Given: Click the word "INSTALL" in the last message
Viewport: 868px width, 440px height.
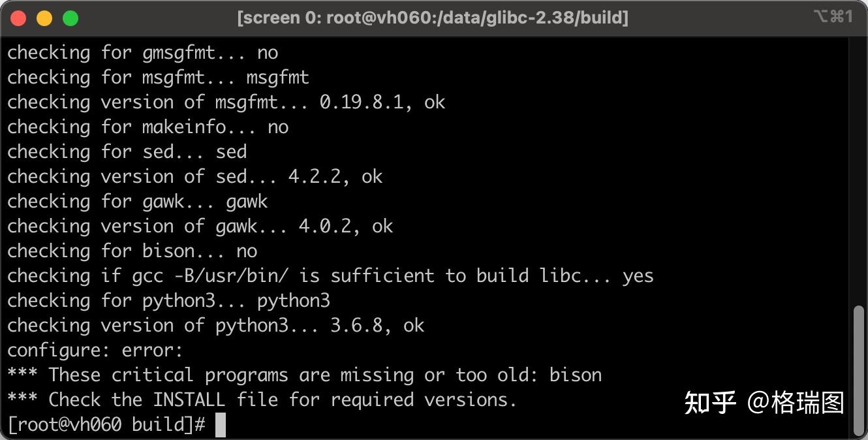Looking at the screenshot, I should (x=189, y=400).
